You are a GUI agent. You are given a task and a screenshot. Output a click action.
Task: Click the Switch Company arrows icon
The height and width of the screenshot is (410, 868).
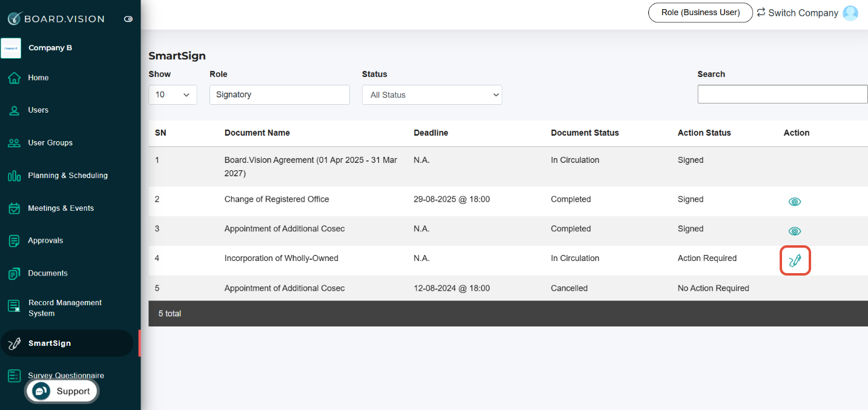coord(761,12)
